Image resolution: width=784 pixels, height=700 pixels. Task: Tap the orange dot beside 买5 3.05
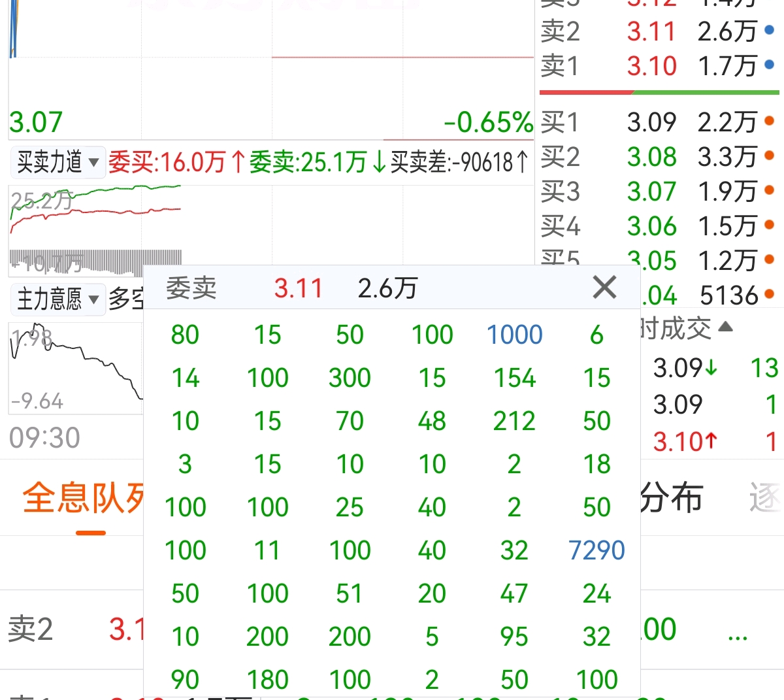tap(770, 259)
